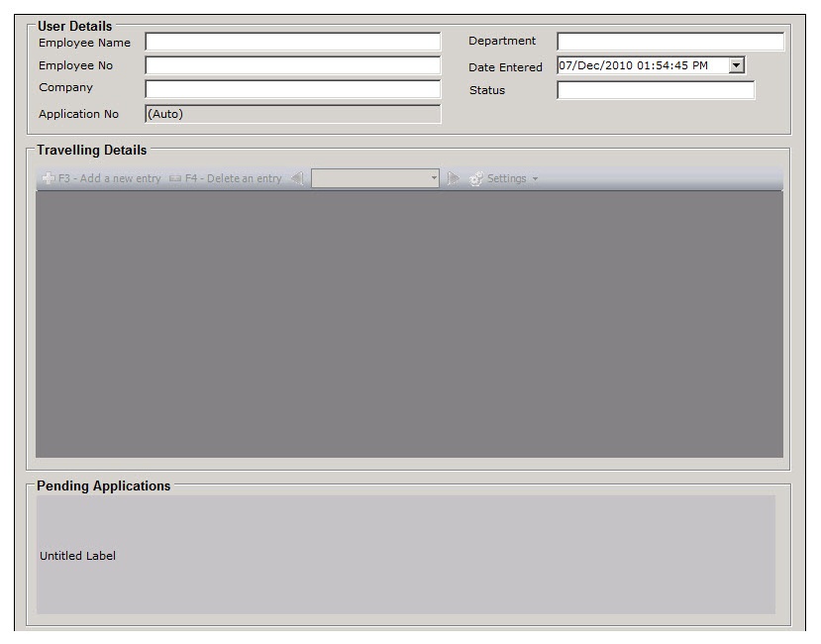Click the 'Pending Applications' group heading

pos(104,485)
